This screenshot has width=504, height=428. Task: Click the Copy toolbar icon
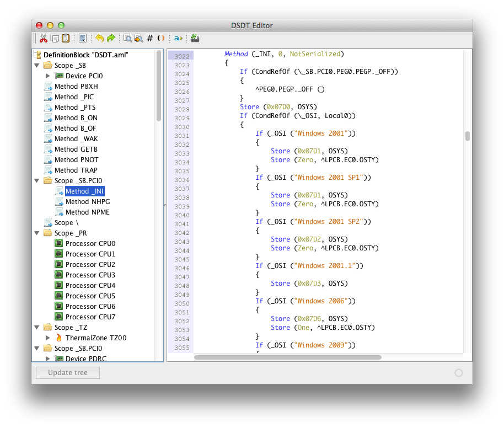[x=55, y=38]
